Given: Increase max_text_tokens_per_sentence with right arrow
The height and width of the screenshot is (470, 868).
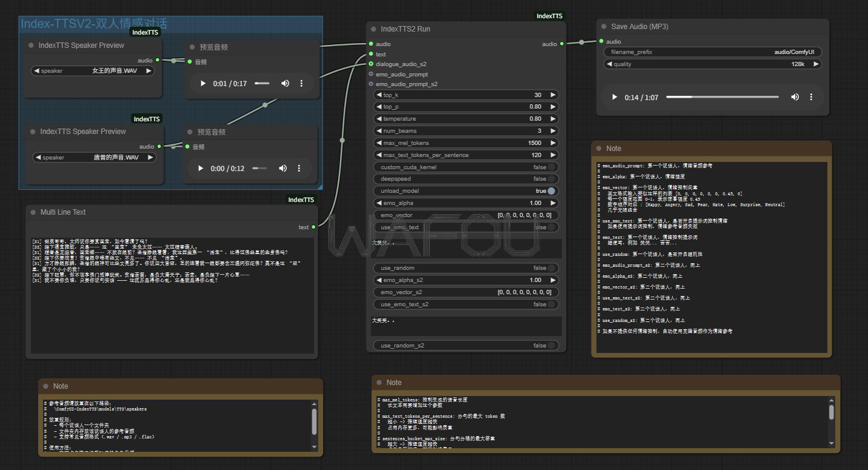Looking at the screenshot, I should pyautogui.click(x=553, y=155).
